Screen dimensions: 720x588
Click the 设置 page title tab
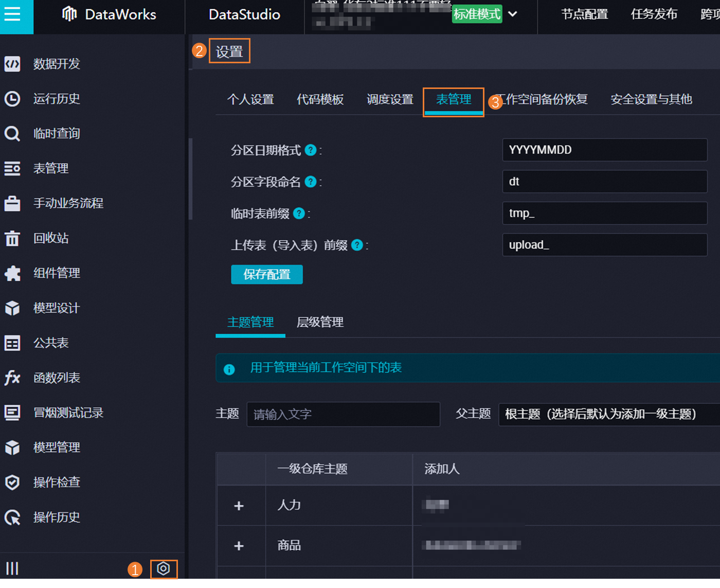click(229, 51)
